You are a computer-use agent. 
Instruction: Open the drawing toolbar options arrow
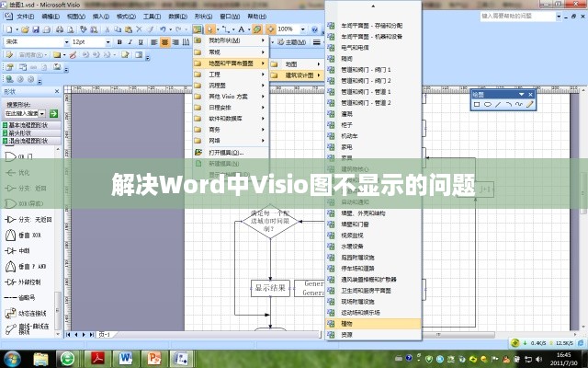click(521, 94)
